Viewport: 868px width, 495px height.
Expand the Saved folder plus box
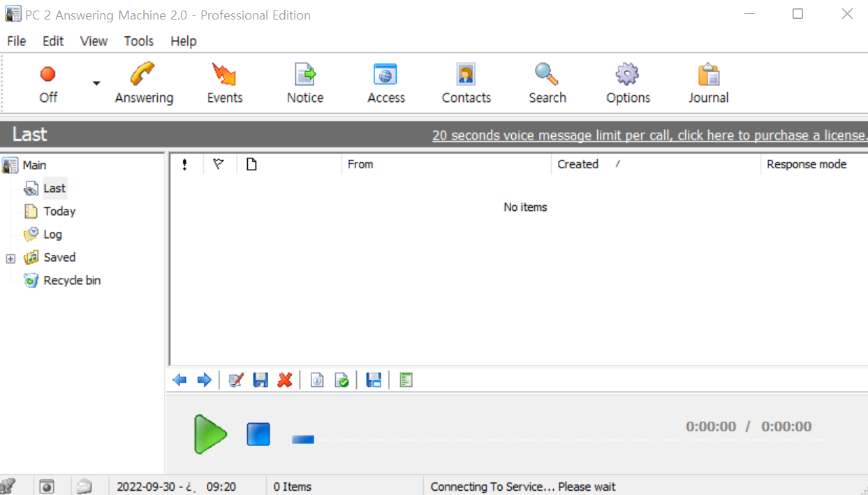click(x=10, y=259)
